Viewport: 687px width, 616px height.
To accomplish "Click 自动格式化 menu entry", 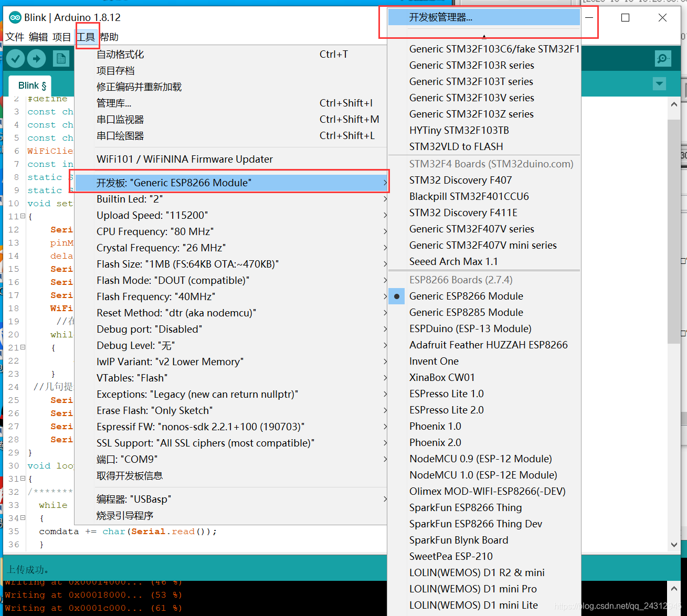I will [x=231, y=55].
